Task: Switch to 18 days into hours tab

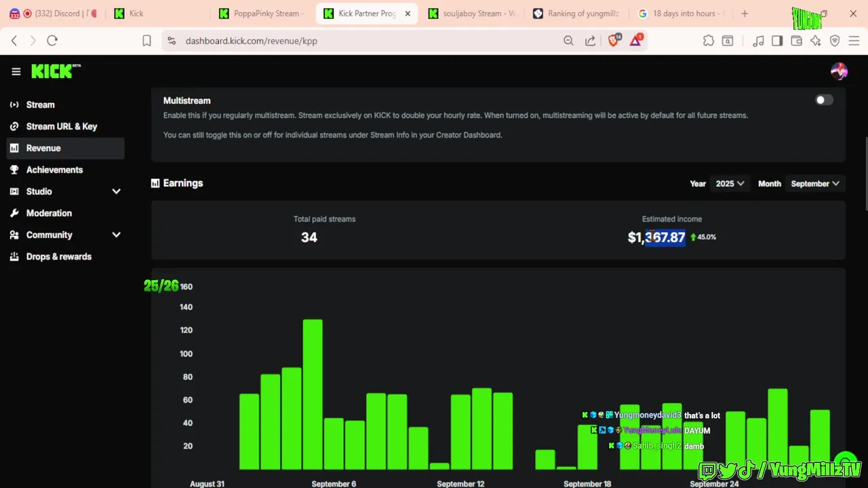Action: pyautogui.click(x=682, y=14)
